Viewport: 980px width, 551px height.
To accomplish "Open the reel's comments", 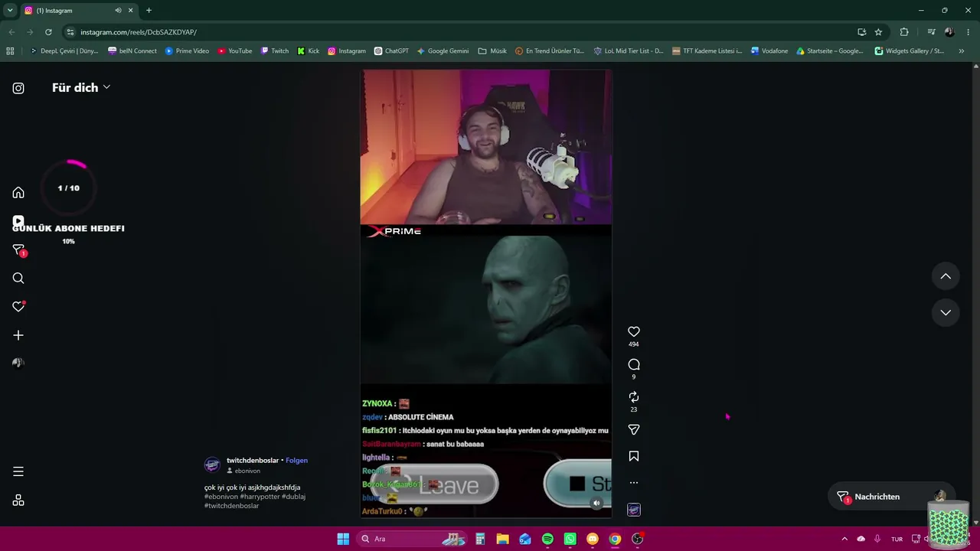I will tap(634, 364).
